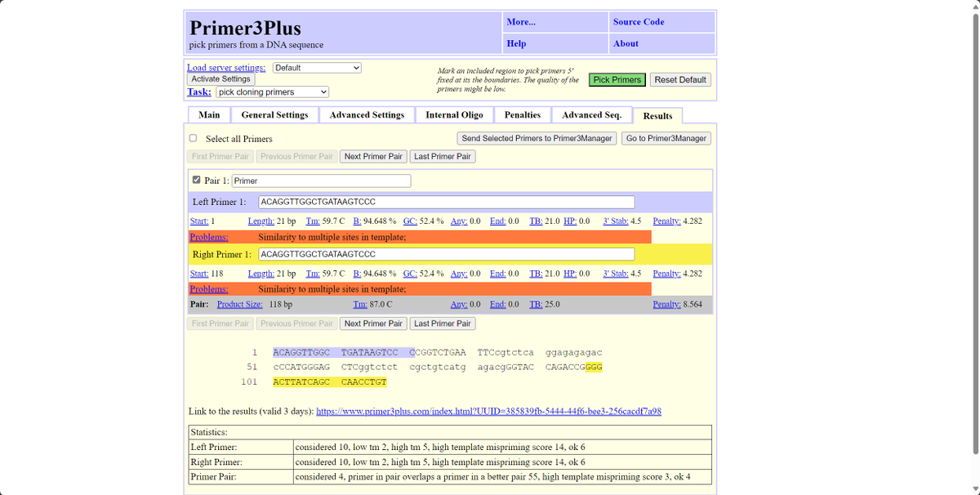The width and height of the screenshot is (980, 495).
Task: Open the Internal Oligo tab
Action: [x=454, y=115]
